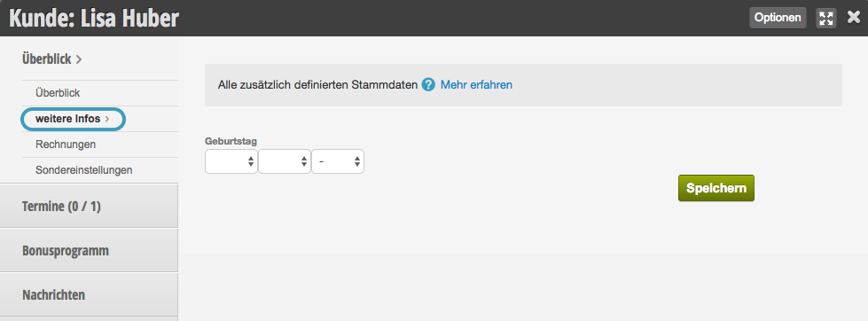Click the help question mark icon
This screenshot has width=868, height=321.
[x=428, y=84]
